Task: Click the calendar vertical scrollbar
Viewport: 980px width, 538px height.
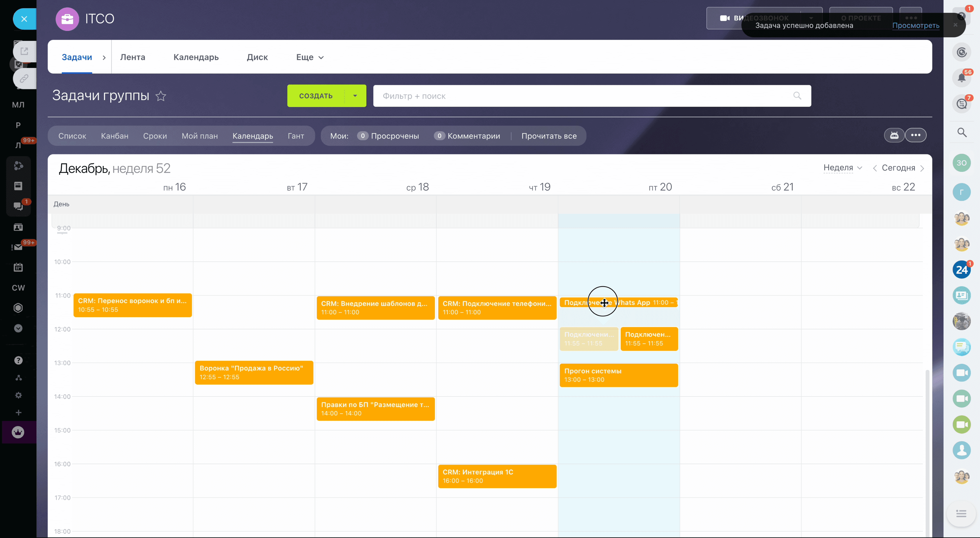Action: [928, 453]
